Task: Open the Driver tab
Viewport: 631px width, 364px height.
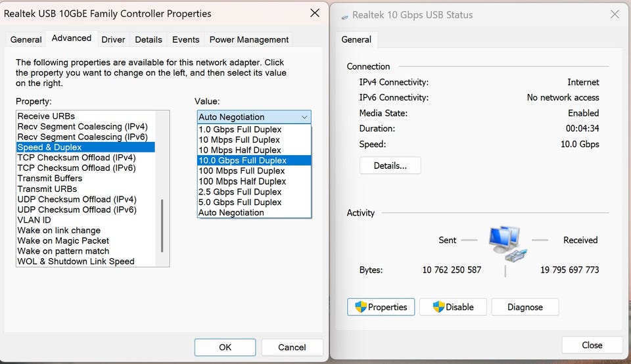Action: tap(113, 39)
